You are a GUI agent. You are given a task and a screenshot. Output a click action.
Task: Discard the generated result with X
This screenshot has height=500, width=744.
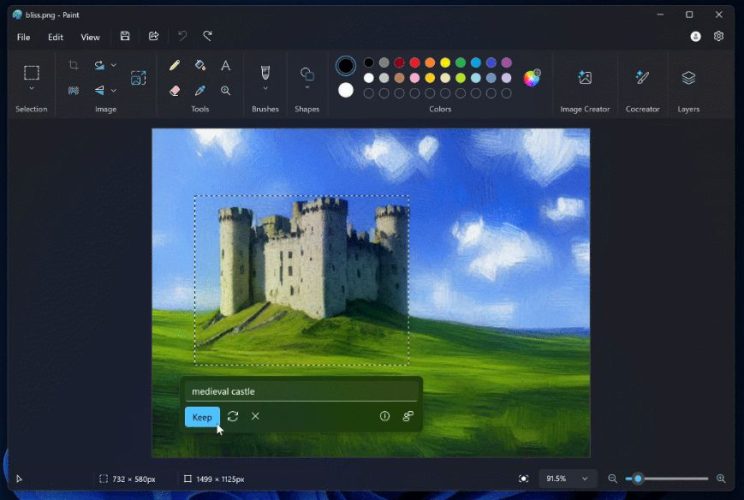click(x=255, y=417)
